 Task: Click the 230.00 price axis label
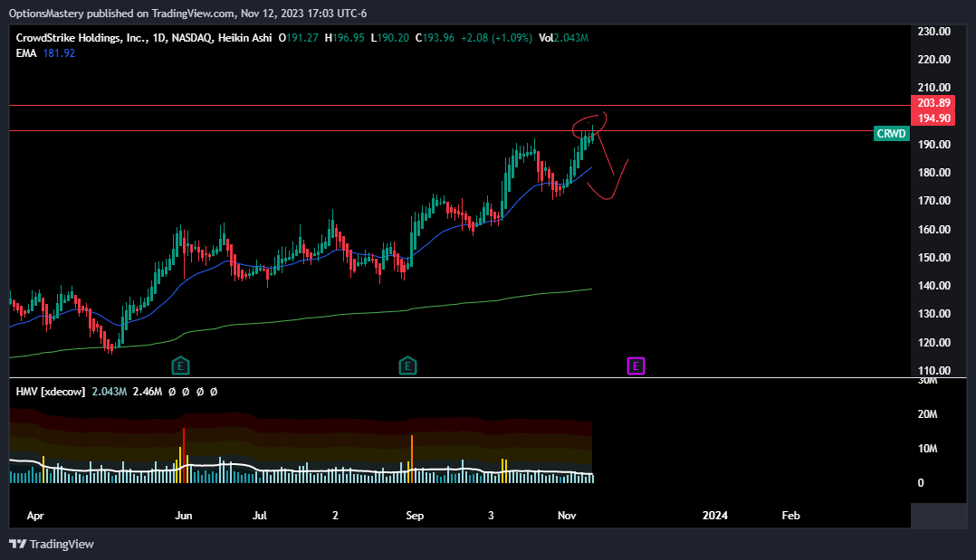(x=933, y=31)
